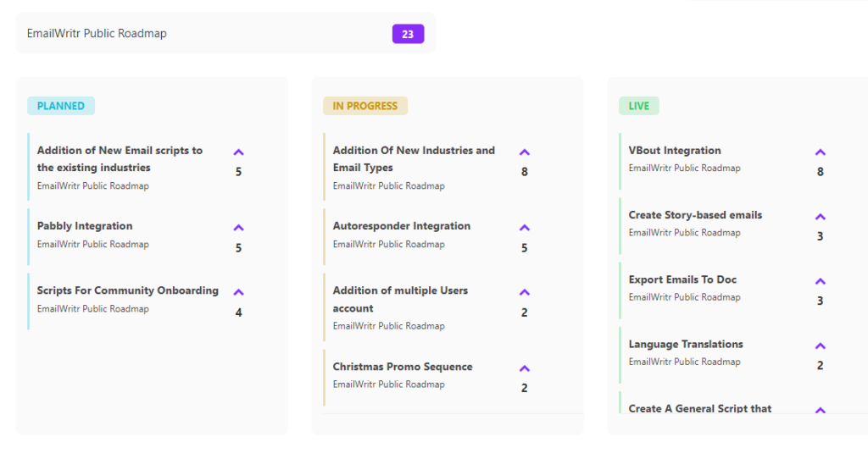Click board name under Language Translations
Viewport: 868px width, 459px height.
[684, 362]
